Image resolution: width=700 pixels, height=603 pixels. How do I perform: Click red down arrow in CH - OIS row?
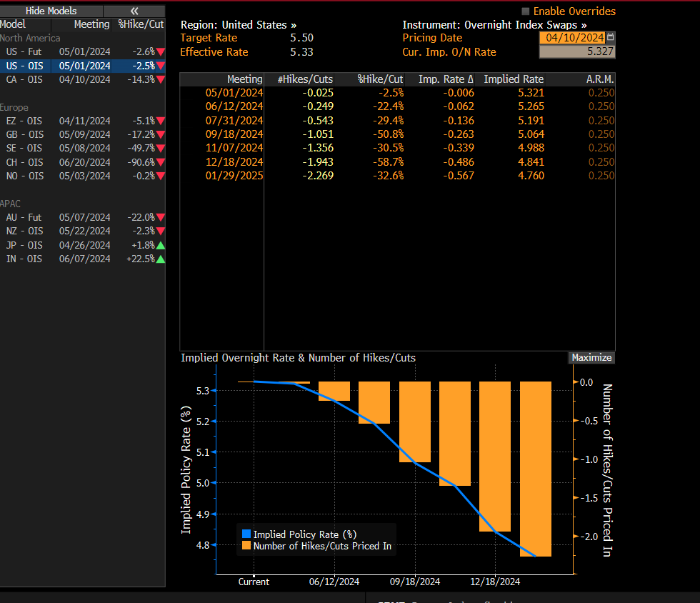161,162
